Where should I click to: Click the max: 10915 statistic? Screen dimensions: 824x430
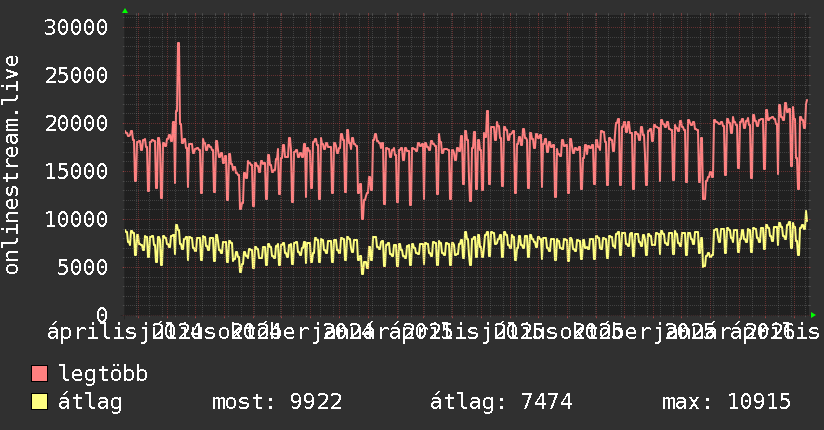click(726, 402)
